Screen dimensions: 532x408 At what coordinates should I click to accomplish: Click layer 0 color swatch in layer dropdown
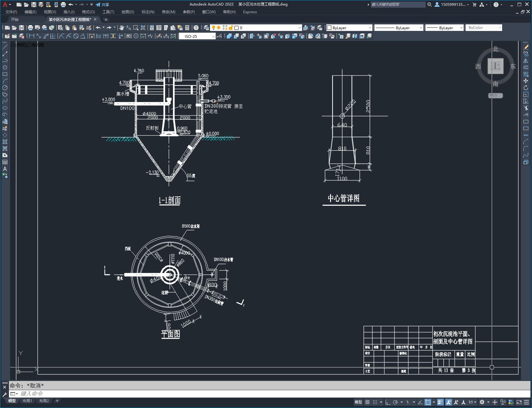point(237,28)
